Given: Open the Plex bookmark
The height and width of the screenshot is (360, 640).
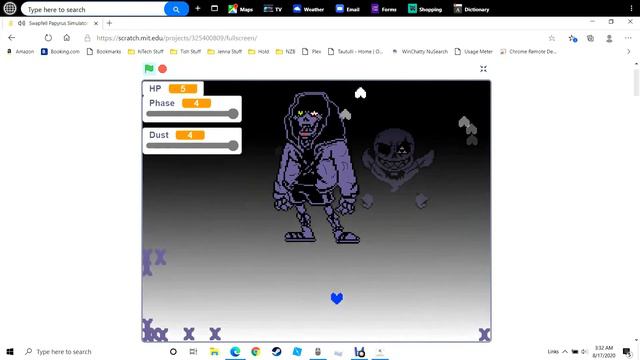Looking at the screenshot, I should click(x=311, y=51).
